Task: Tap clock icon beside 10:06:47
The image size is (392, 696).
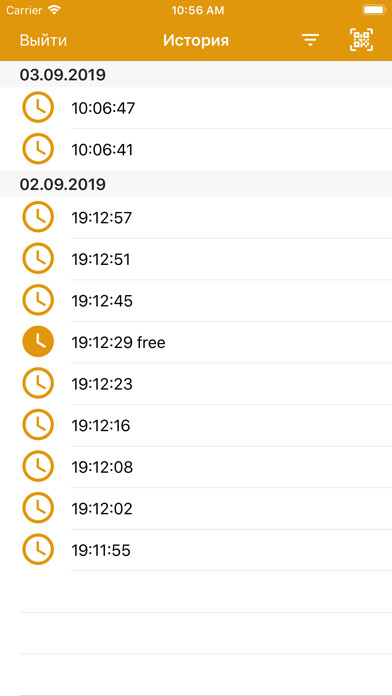Action: click(x=38, y=107)
